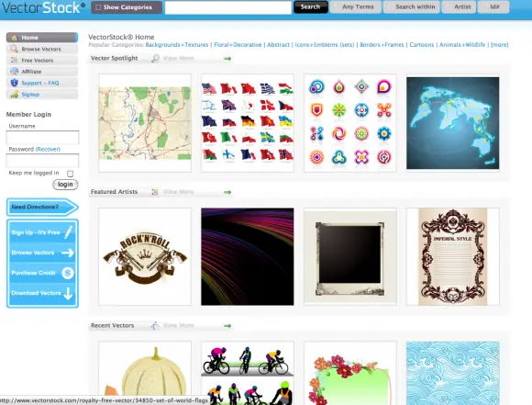Click the Free Vectors grid icon
532x405 pixels.
(x=15, y=60)
